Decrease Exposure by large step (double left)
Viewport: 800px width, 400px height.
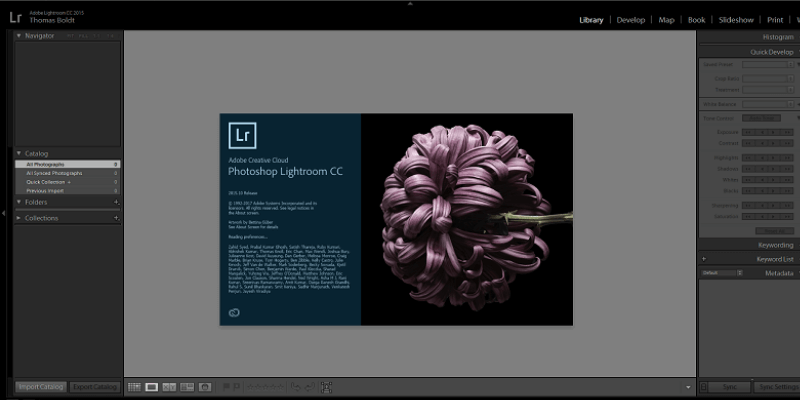[x=748, y=133]
